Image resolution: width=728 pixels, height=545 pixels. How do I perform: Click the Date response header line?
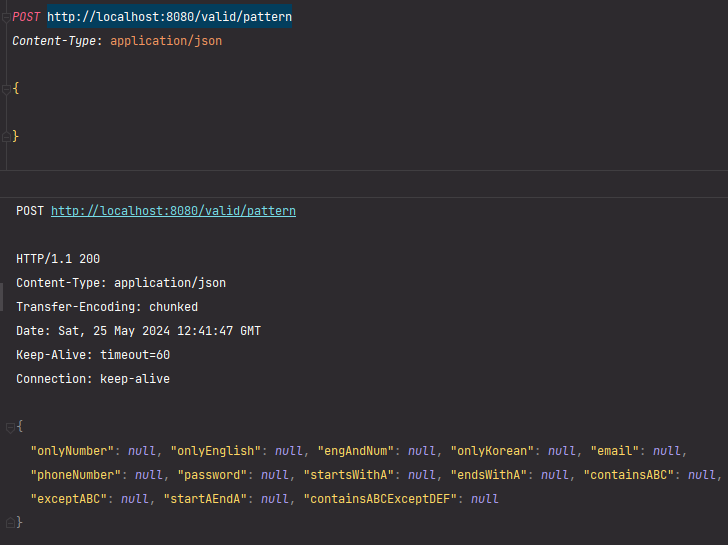138,331
